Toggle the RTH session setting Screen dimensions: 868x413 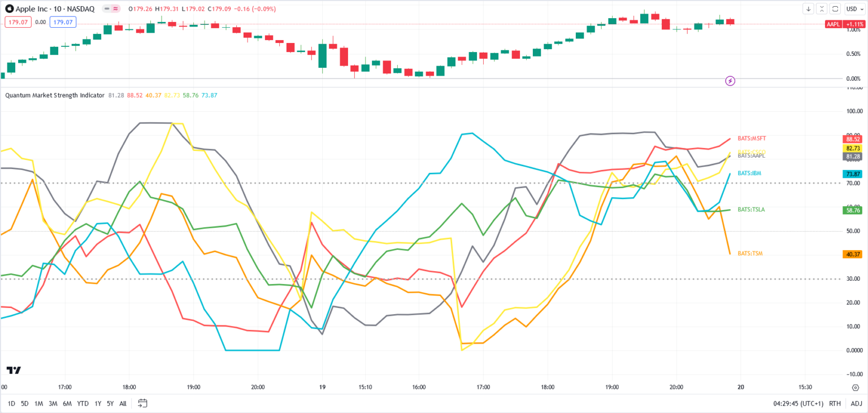coord(835,403)
